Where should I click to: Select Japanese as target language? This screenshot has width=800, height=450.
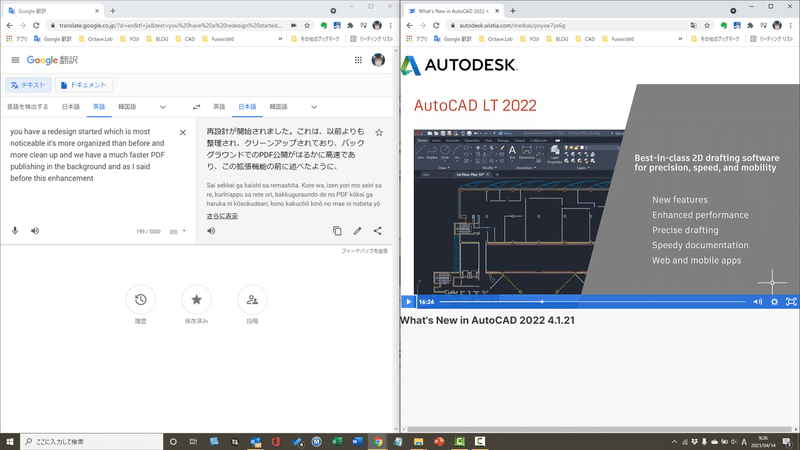point(247,107)
